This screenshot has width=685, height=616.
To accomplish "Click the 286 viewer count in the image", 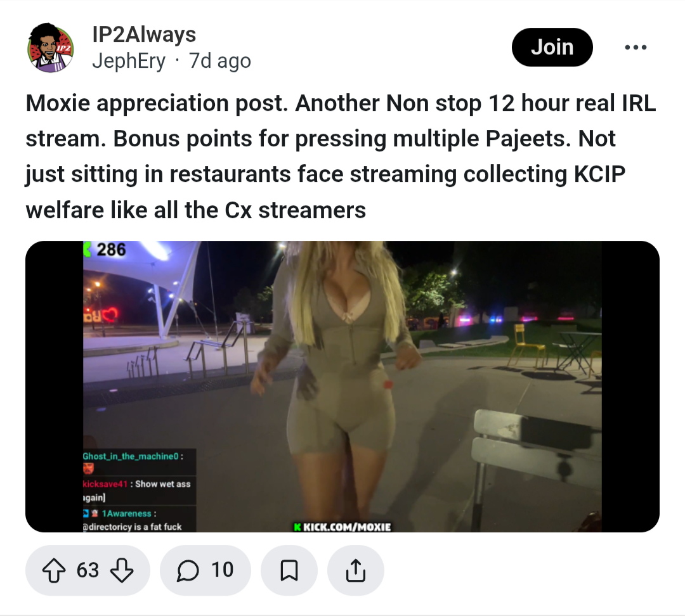I will click(111, 249).
